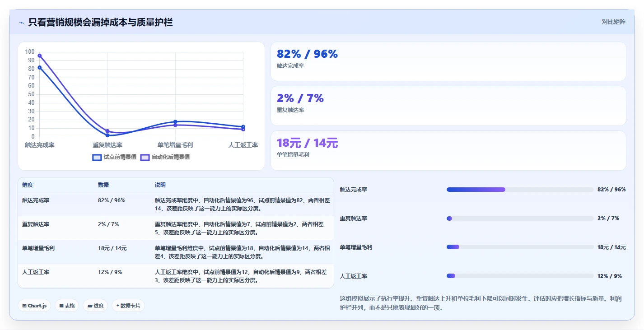Click the 触达完成率 x-axis label in the chart
This screenshot has width=644, height=330.
coord(40,145)
